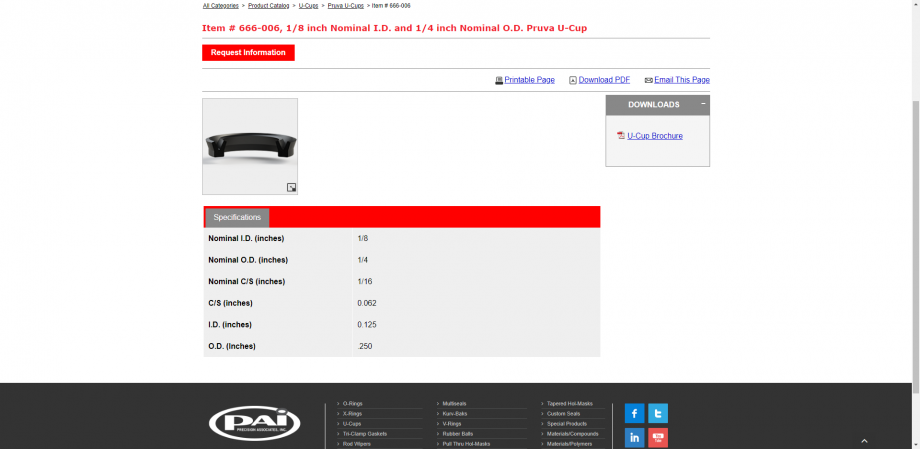920x449 pixels.
Task: Click the enlarge image icon on product photo
Action: (x=291, y=187)
